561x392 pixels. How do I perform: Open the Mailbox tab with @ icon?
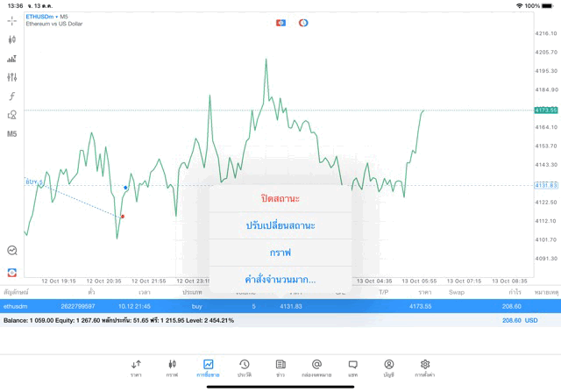click(x=316, y=367)
